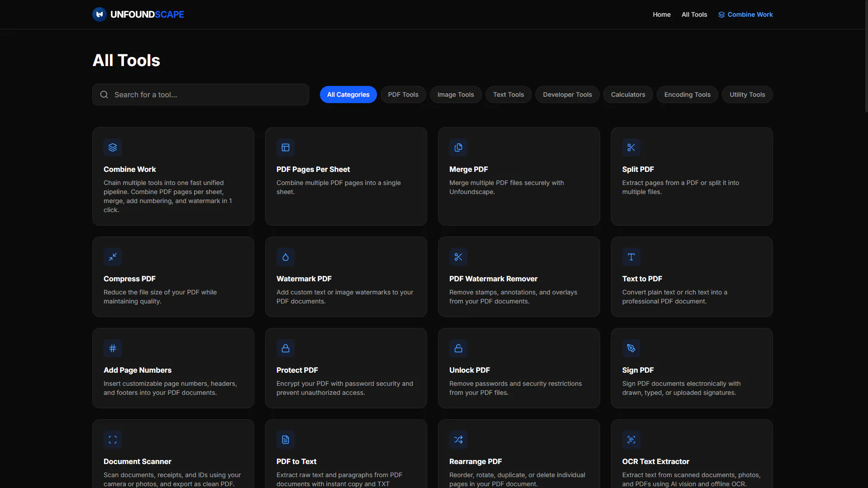Image resolution: width=868 pixels, height=488 pixels.
Task: Click the Unlock PDF open padlock icon
Action: tap(458, 348)
